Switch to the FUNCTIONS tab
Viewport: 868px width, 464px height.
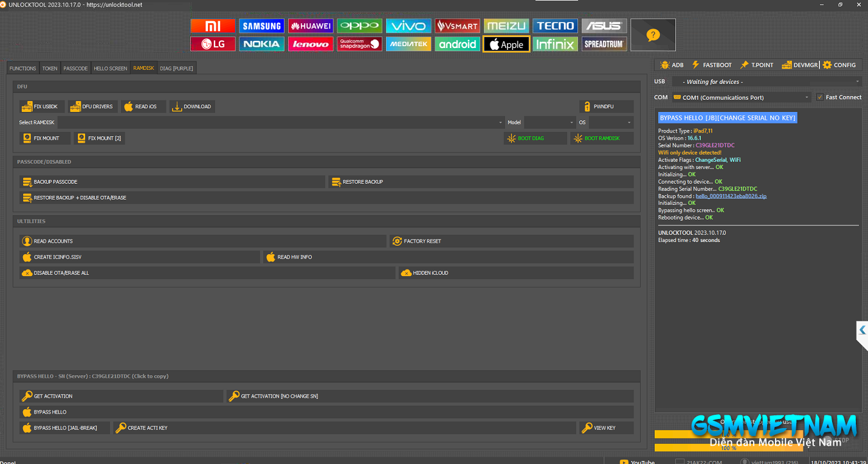coord(23,68)
